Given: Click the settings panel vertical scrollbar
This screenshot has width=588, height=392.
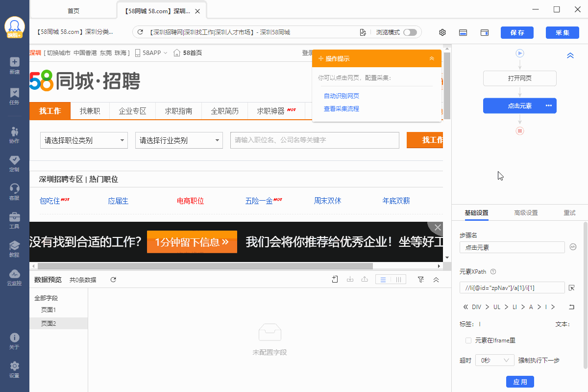Looking at the screenshot, I should tap(585, 295).
